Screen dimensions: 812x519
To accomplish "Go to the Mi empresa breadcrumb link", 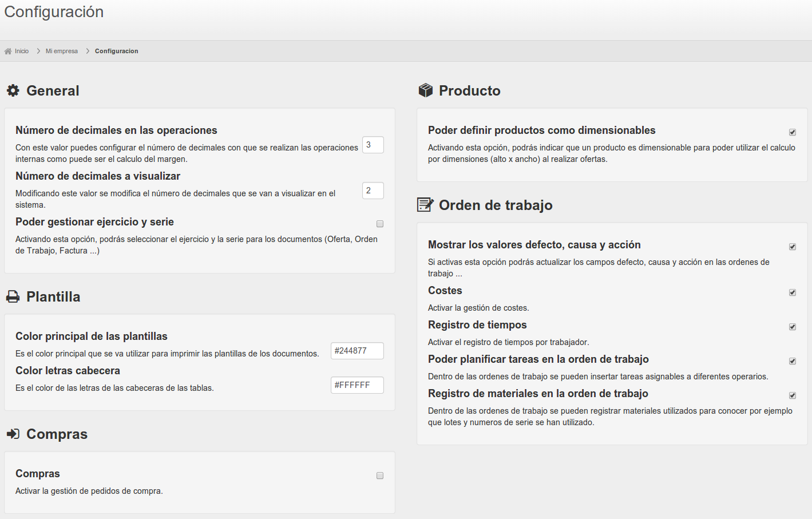I will [x=62, y=51].
